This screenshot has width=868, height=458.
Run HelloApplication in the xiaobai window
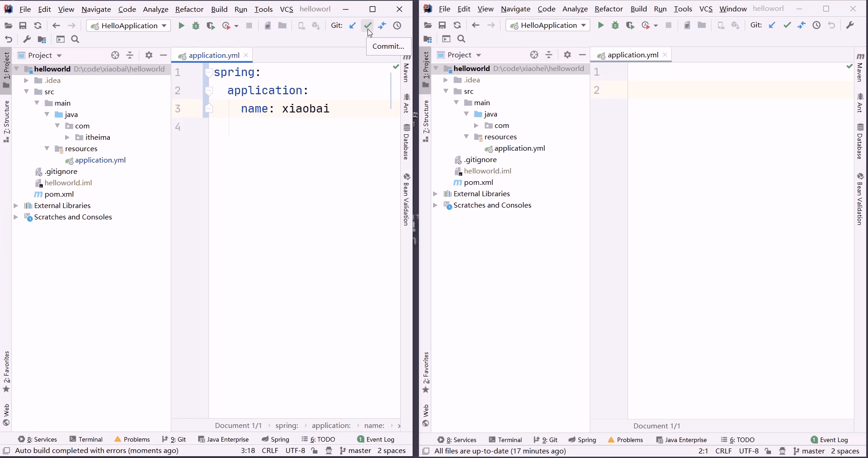pyautogui.click(x=181, y=25)
